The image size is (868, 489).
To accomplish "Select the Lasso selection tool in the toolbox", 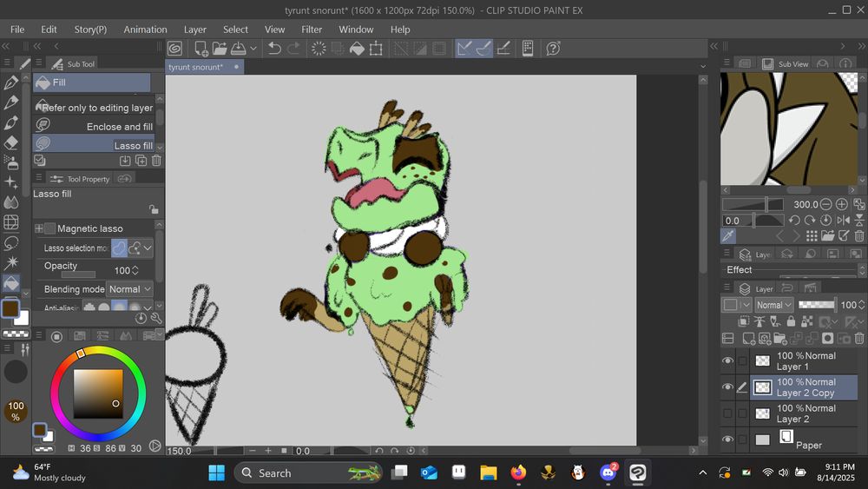I will click(10, 242).
